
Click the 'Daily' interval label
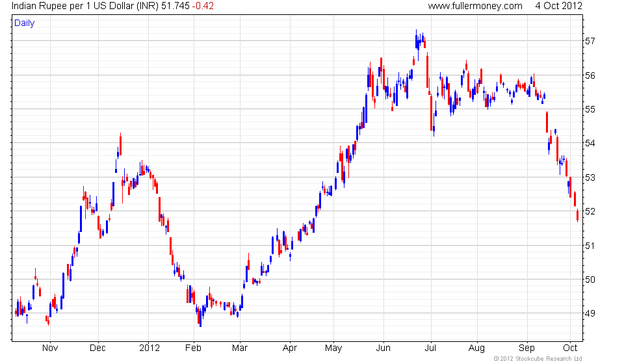point(25,23)
